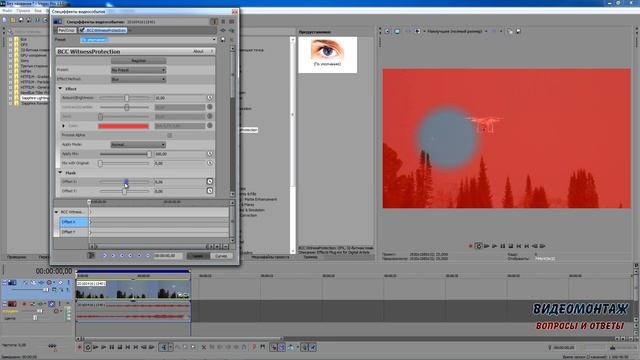Pause playback in main timeline transport
The width and height of the screenshot is (640, 360).
(111, 347)
